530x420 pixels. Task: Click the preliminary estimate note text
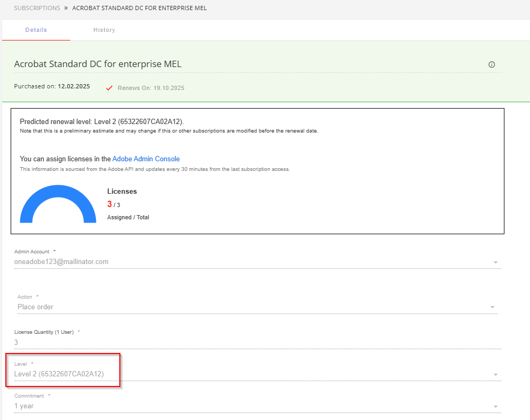pos(169,131)
